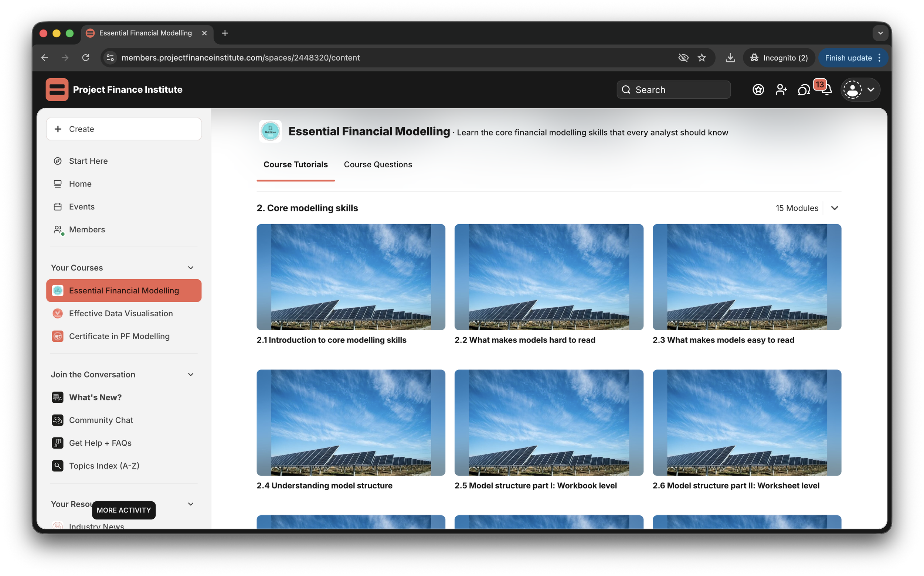Open the 2.2 What makes models hard thumbnail
The width and height of the screenshot is (924, 576).
pos(548,277)
